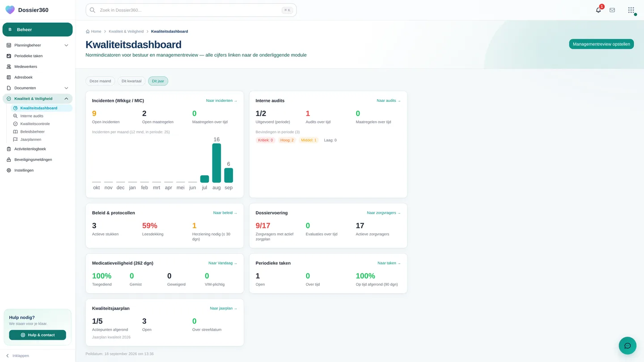
Task: Click the Documenten file icon
Action: click(x=9, y=88)
